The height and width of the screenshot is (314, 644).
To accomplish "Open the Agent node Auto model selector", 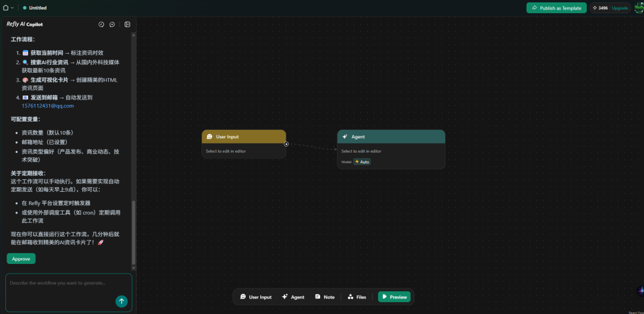I will tap(362, 161).
